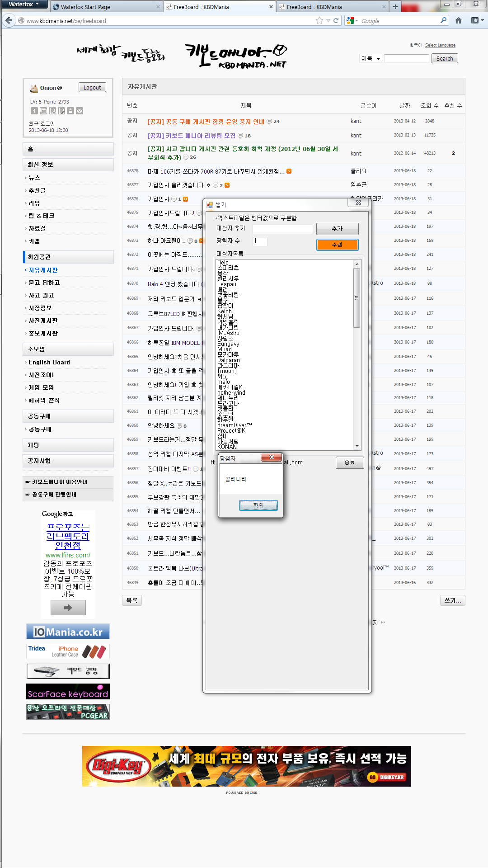Image resolution: width=488 pixels, height=868 pixels.
Task: Open the 공지사항 sidebar item
Action: [68, 461]
